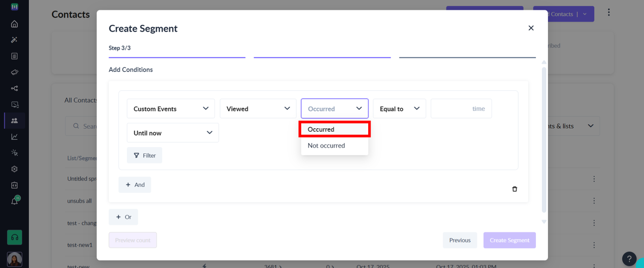The height and width of the screenshot is (268, 644).
Task: Click the Add Conditions heading
Action: pos(131,69)
